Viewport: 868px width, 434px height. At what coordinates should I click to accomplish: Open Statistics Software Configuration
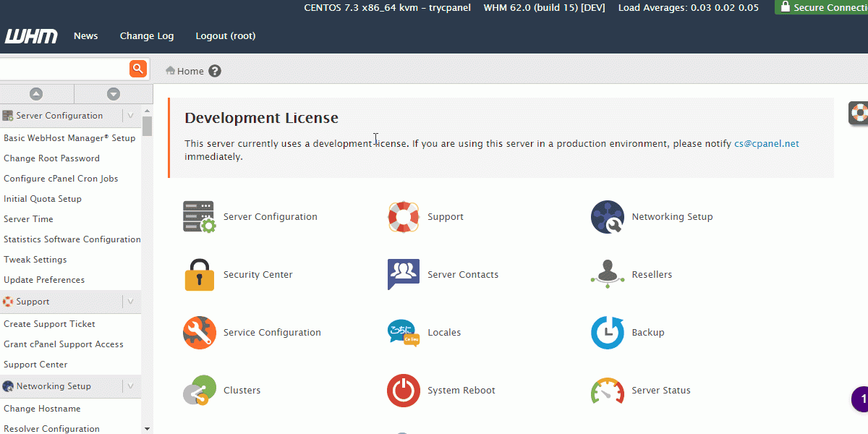pyautogui.click(x=72, y=239)
